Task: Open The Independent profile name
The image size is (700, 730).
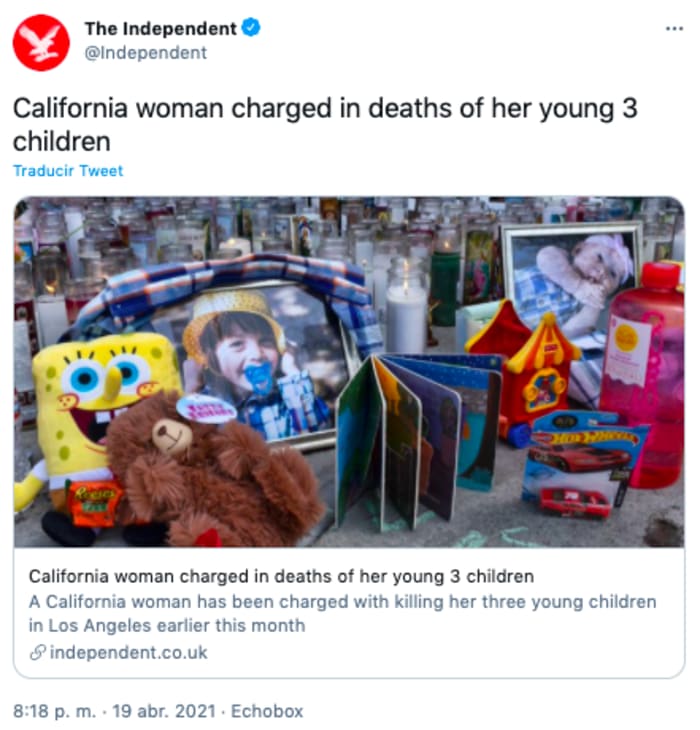Action: point(161,29)
